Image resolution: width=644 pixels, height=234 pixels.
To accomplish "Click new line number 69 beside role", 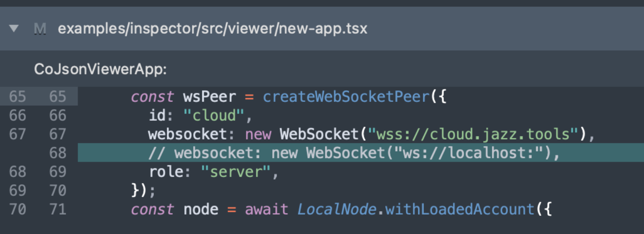I will (x=57, y=172).
